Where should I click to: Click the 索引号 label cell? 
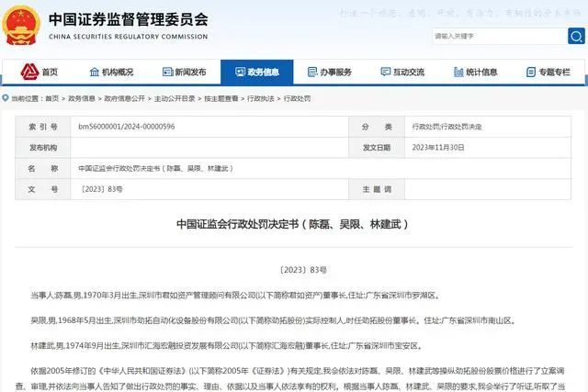click(x=43, y=127)
